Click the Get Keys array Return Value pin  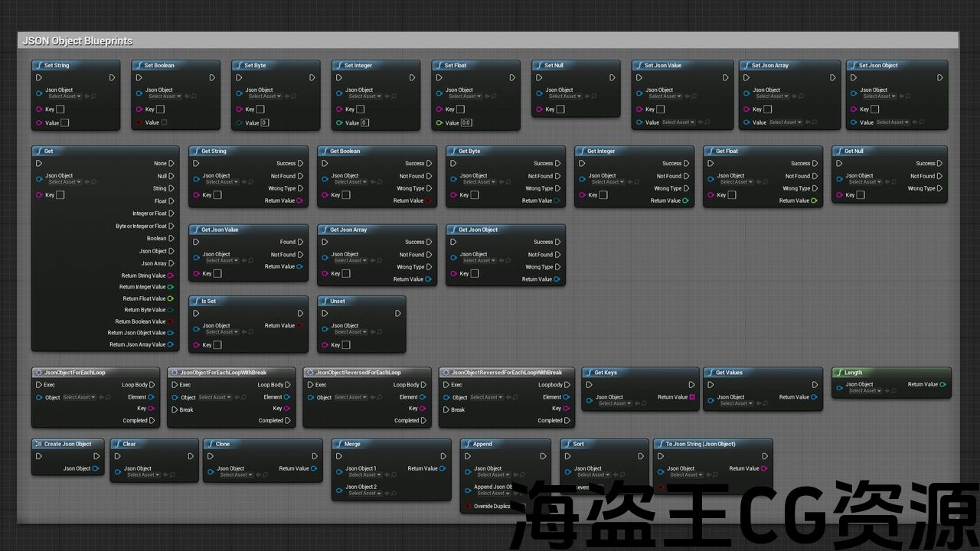[692, 397]
